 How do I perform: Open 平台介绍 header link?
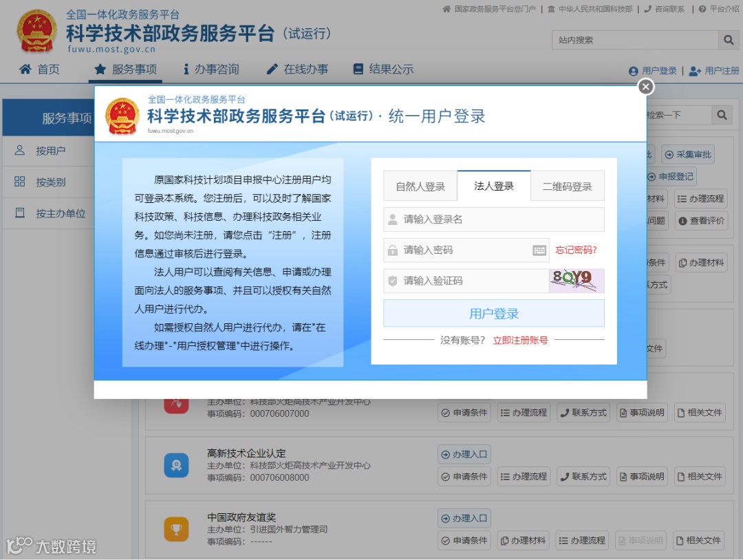pos(719,9)
